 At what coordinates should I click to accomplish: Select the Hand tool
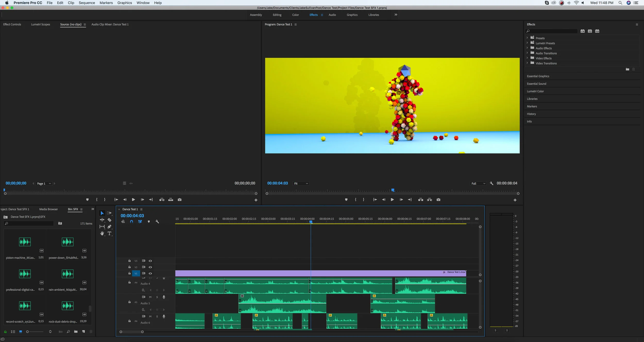(102, 233)
